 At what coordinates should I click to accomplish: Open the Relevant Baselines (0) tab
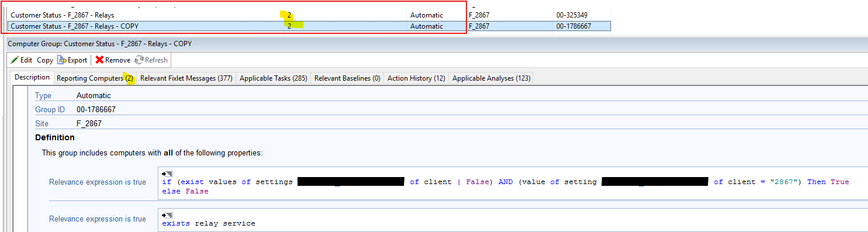[347, 78]
